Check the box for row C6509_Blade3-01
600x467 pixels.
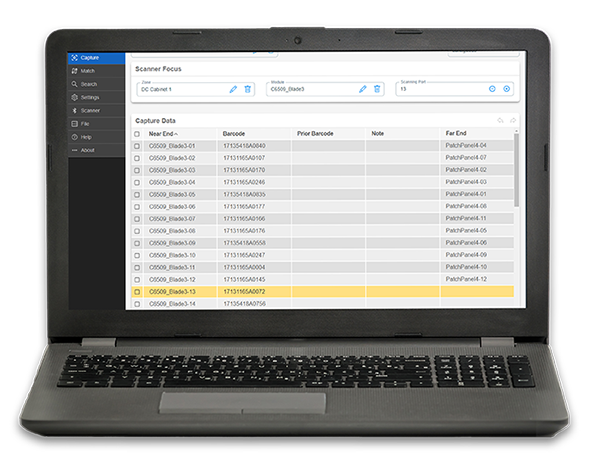point(137,146)
